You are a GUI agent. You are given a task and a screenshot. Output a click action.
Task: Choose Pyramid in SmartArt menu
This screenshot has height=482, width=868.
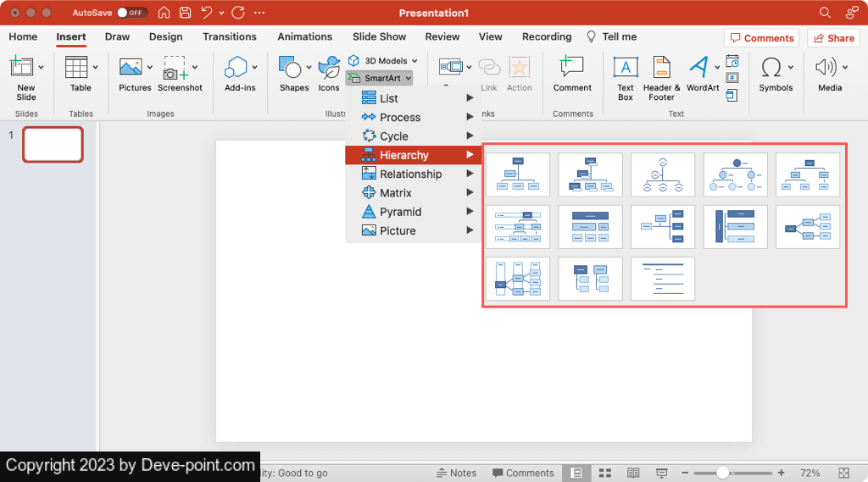[400, 212]
